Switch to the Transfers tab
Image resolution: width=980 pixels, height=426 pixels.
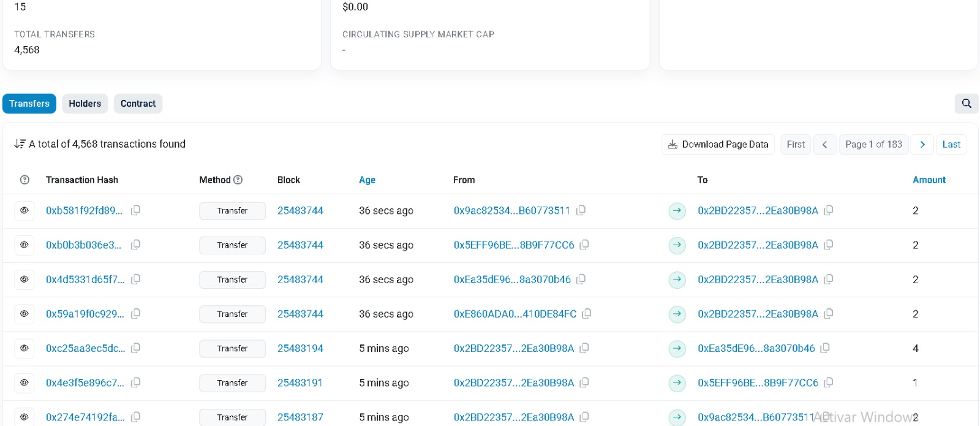[29, 104]
